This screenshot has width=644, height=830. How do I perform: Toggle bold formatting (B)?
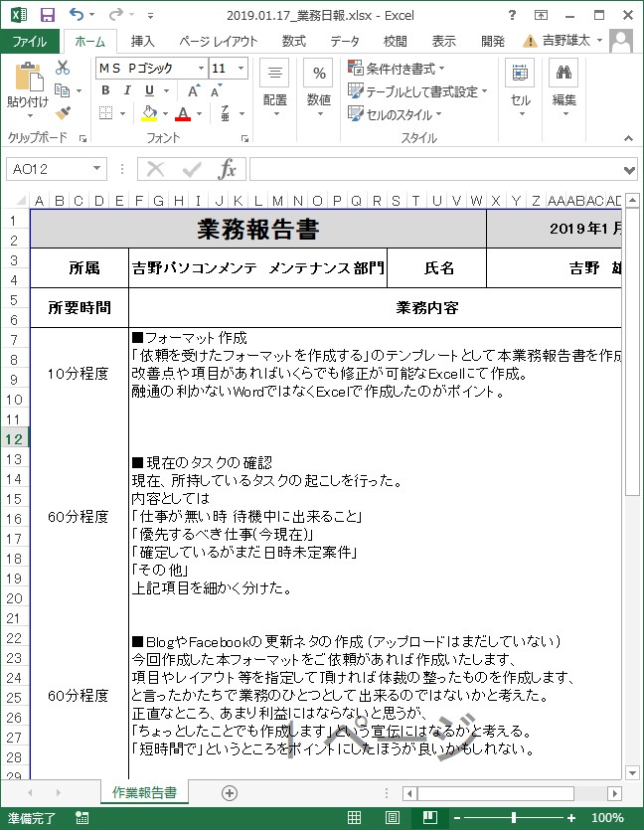[x=105, y=90]
